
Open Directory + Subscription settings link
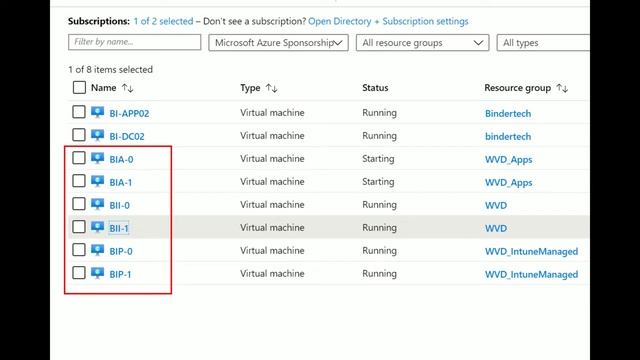coord(388,21)
